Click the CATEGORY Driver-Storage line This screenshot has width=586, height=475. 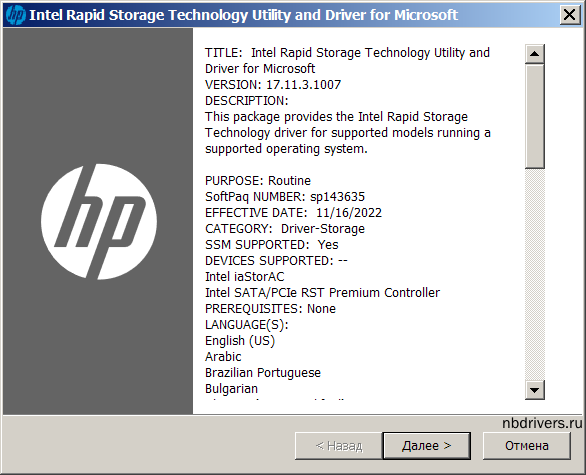tap(285, 229)
